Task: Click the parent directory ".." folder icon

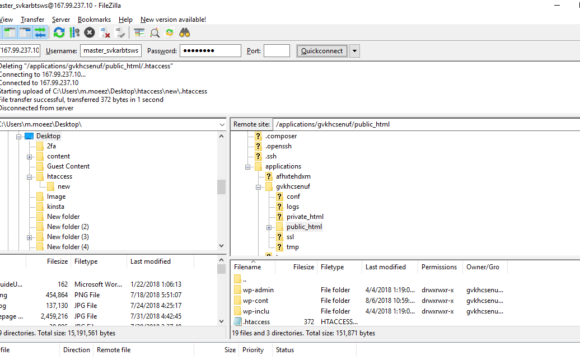Action: tap(237, 279)
